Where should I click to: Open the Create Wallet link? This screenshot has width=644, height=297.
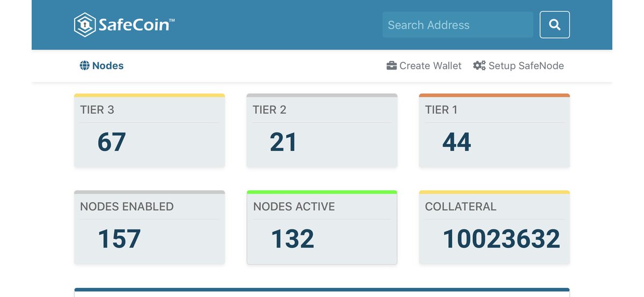(x=424, y=66)
